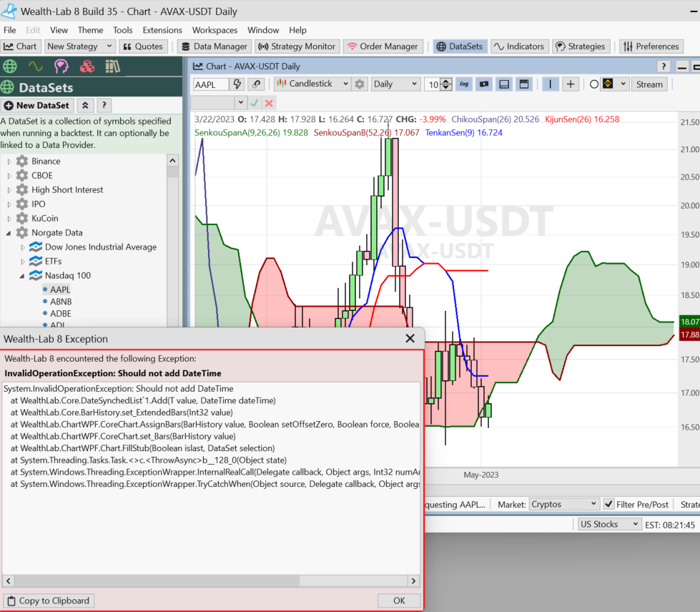Viewport: 700px width, 612px height.
Task: Click the green checkmark apply icon
Action: [x=255, y=103]
